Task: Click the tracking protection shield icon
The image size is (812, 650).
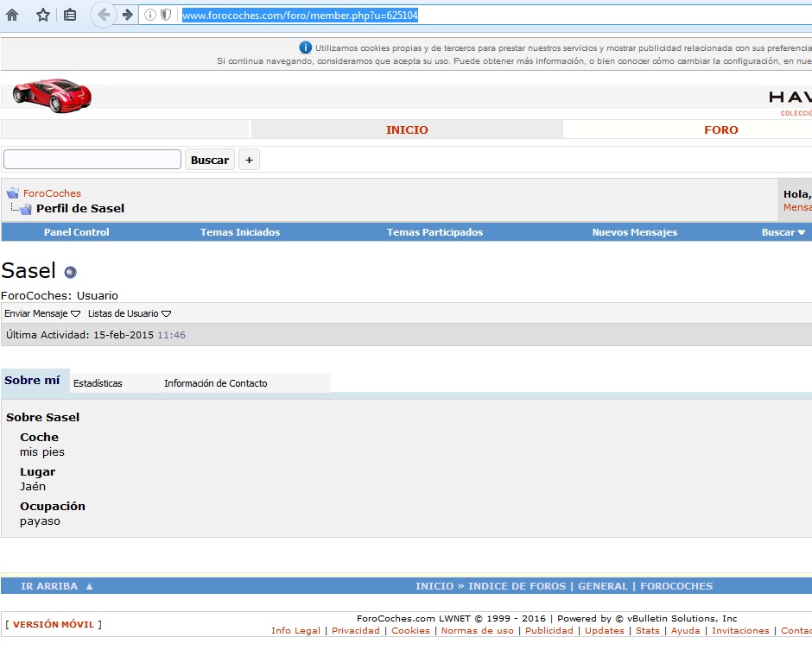Action: pyautogui.click(x=166, y=15)
